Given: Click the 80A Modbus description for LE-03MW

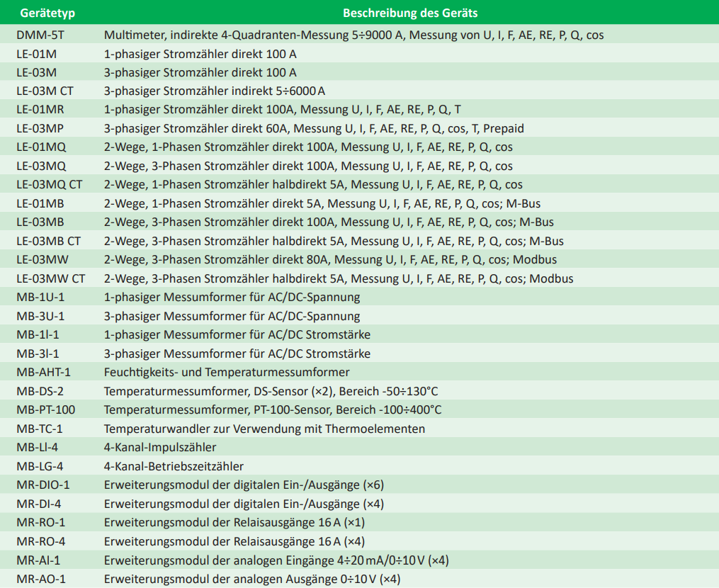Looking at the screenshot, I should 330,259.
